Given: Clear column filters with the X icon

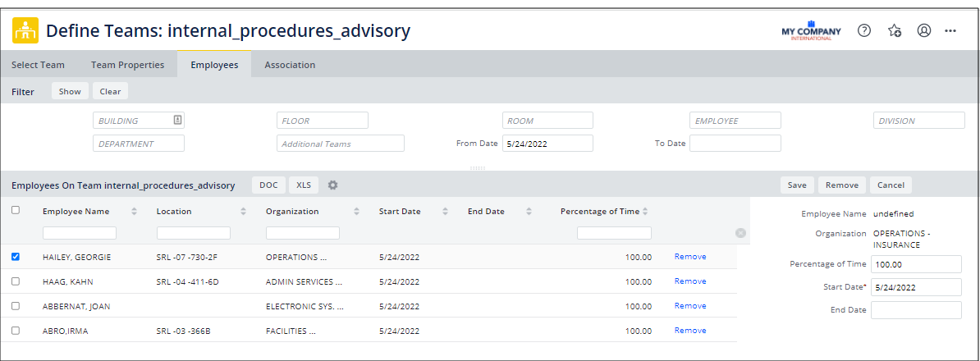Looking at the screenshot, I should coord(740,233).
